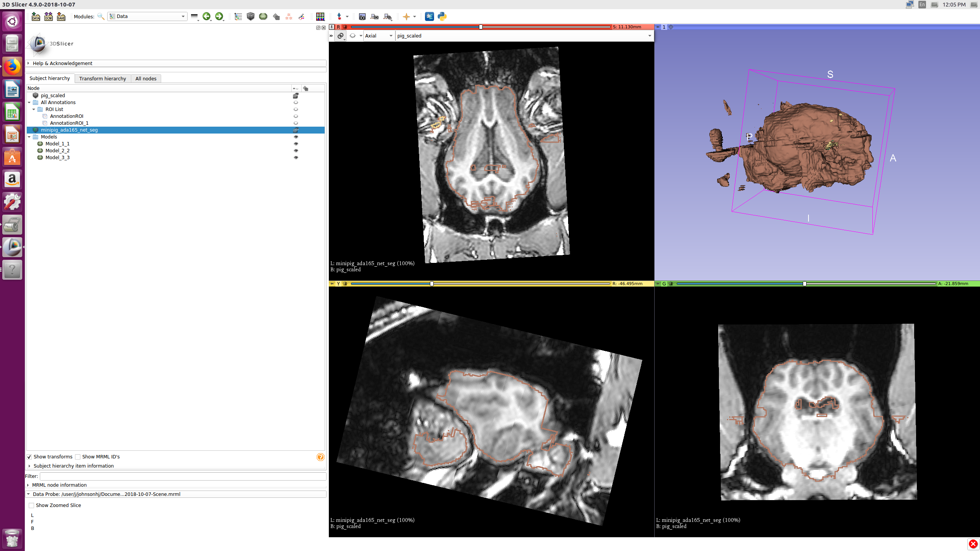This screenshot has height=551, width=980.
Task: Switch to Transform hierarchy tab
Action: point(103,78)
